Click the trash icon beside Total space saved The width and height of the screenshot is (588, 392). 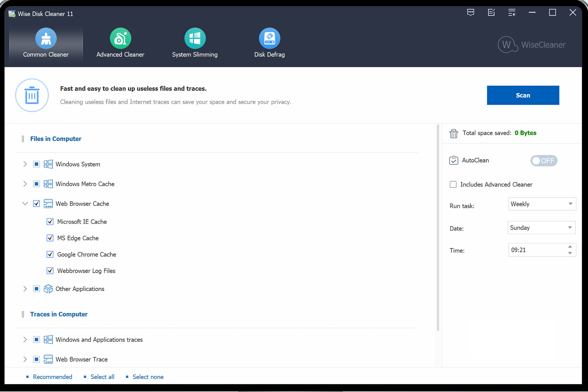(453, 133)
